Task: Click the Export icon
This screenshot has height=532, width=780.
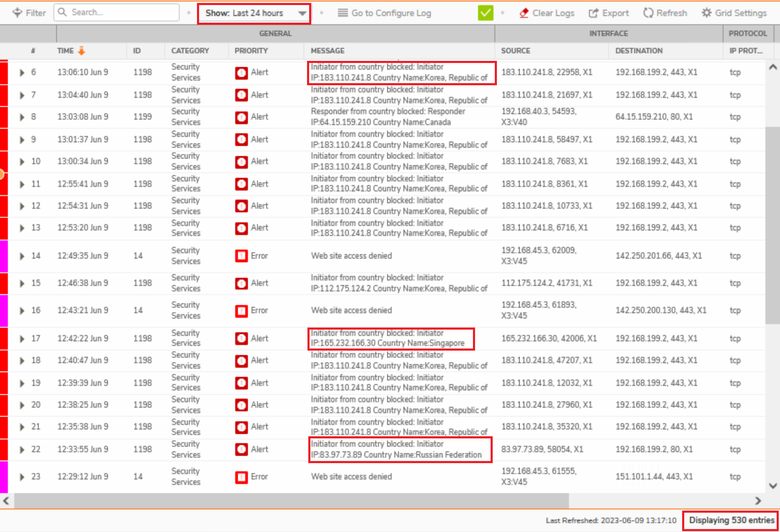Action: pyautogui.click(x=593, y=13)
